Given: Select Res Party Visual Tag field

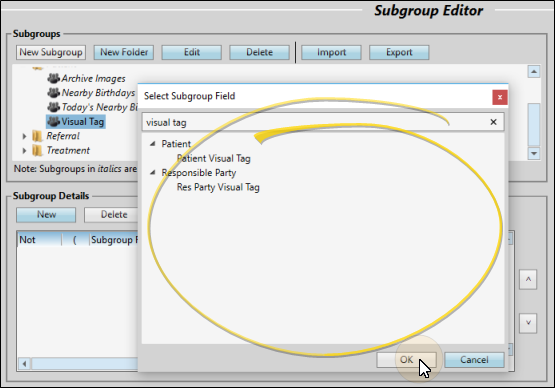Looking at the screenshot, I should click(x=218, y=187).
